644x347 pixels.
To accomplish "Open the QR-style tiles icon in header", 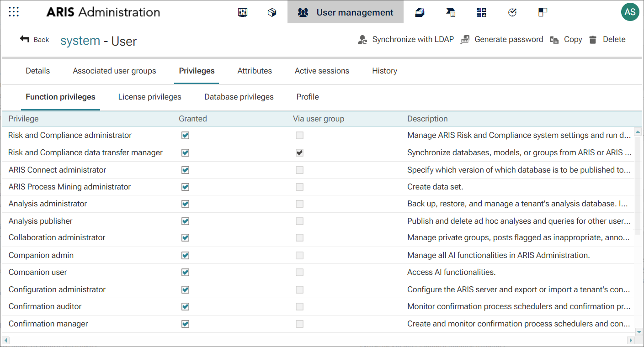I will point(481,12).
